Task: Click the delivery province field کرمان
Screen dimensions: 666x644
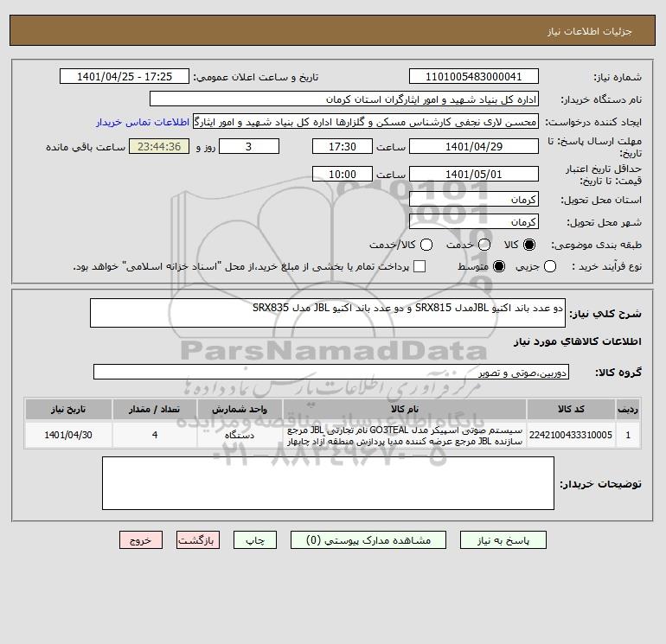Action: pyautogui.click(x=474, y=199)
